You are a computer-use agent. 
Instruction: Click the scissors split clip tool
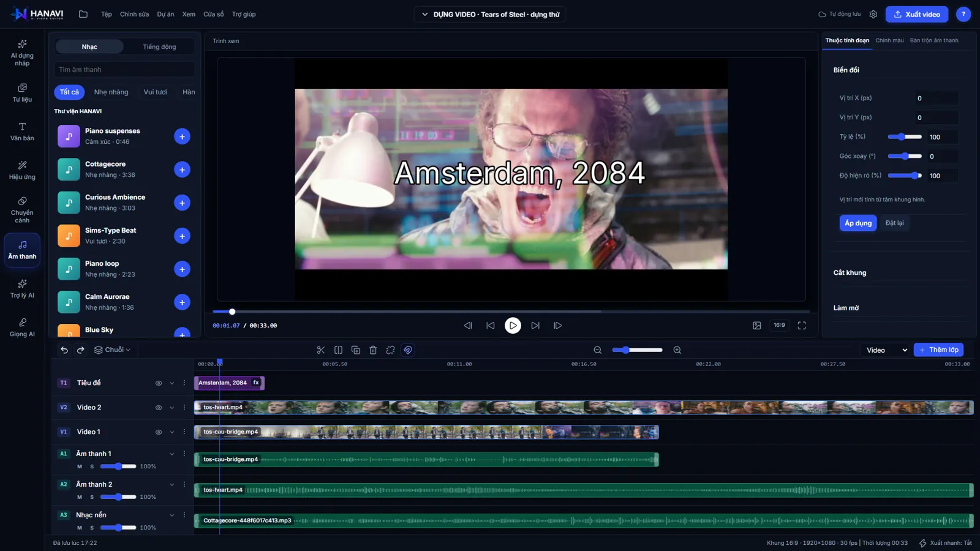[x=320, y=350]
